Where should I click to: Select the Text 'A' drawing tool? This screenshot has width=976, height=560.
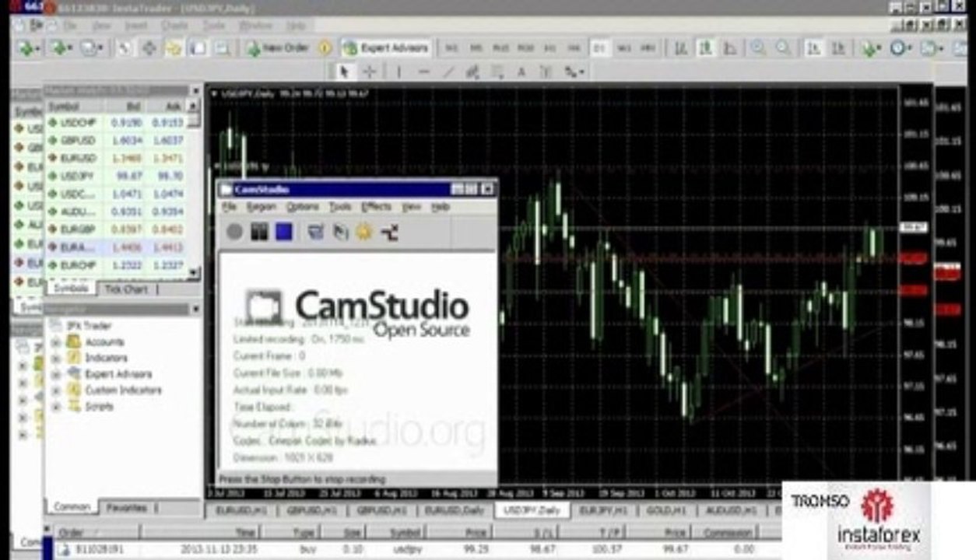521,72
